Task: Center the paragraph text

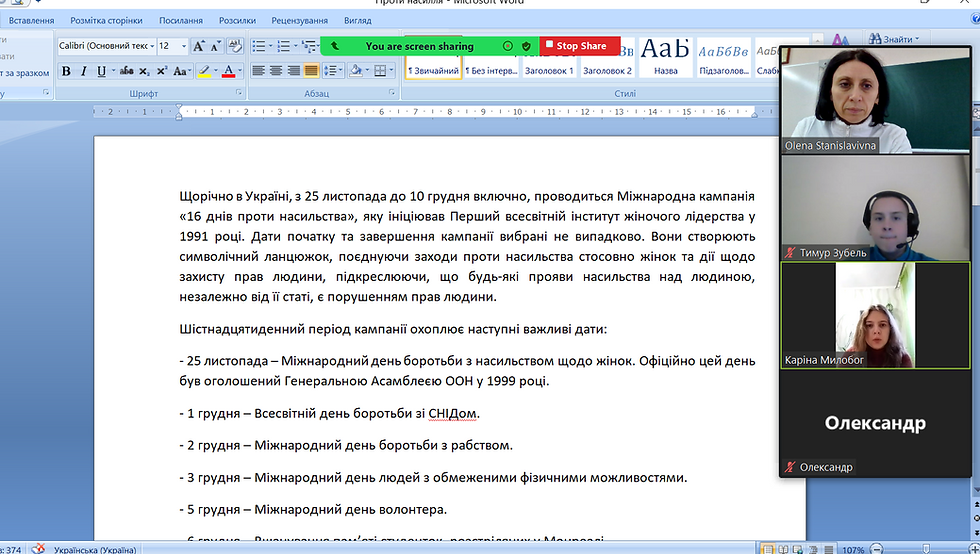Action: pos(276,71)
